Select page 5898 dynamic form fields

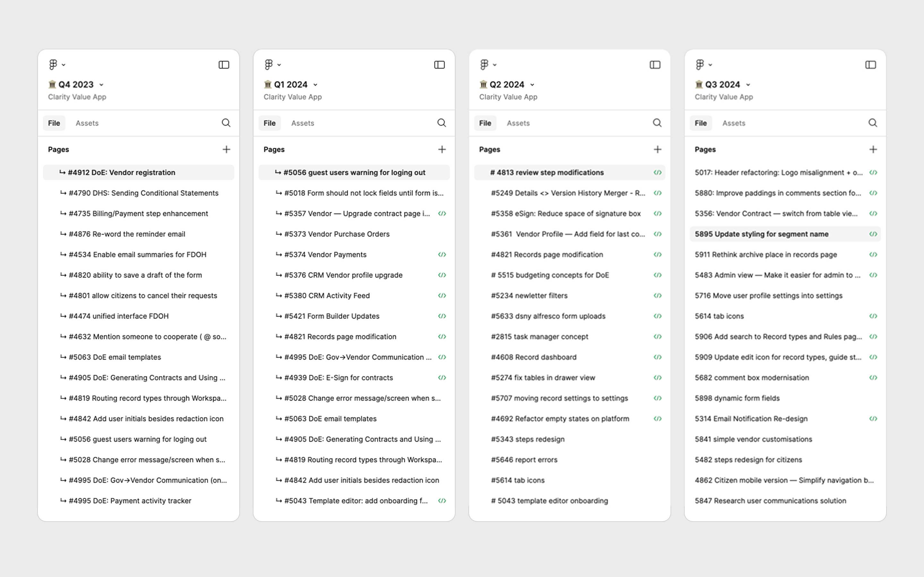coord(737,398)
